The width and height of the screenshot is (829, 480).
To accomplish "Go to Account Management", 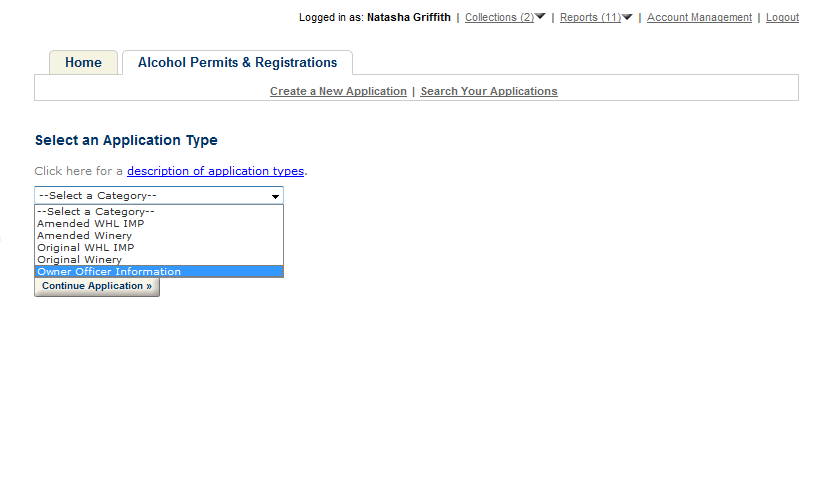I will pyautogui.click(x=699, y=18).
